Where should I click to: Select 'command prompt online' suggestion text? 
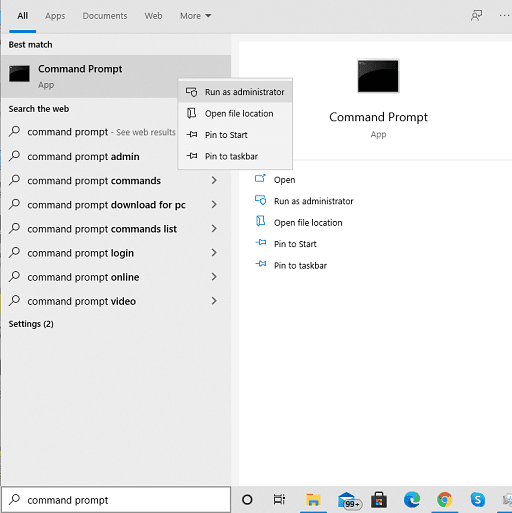(x=83, y=277)
